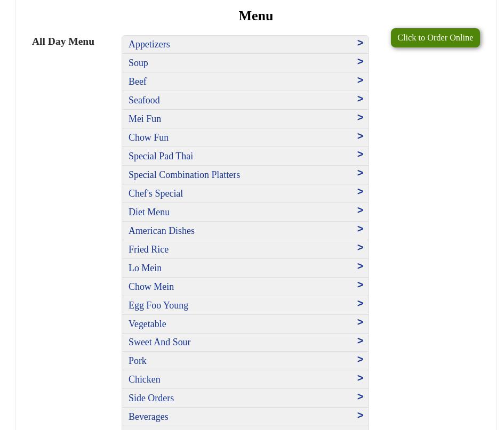This screenshot has width=504, height=430.
Task: Click the Beverages expand arrow
Action: (x=360, y=416)
